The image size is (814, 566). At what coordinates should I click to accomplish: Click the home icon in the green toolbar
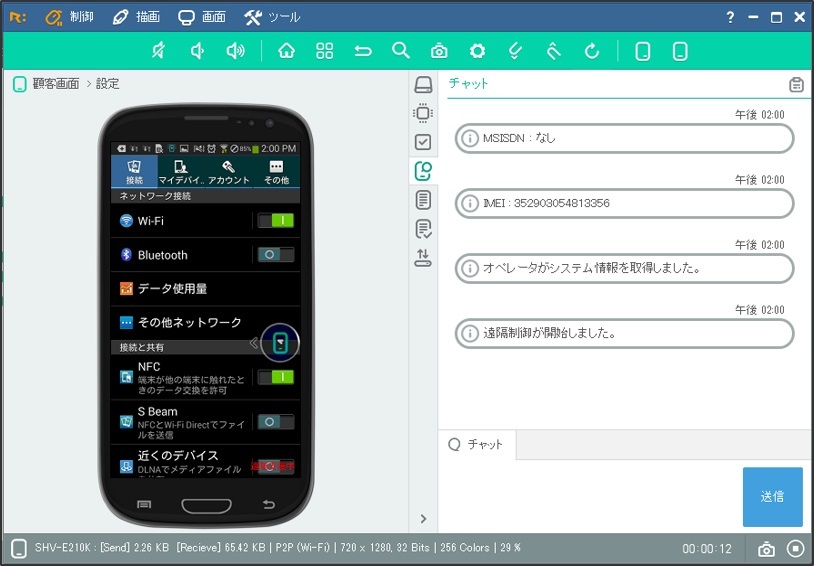pyautogui.click(x=287, y=51)
